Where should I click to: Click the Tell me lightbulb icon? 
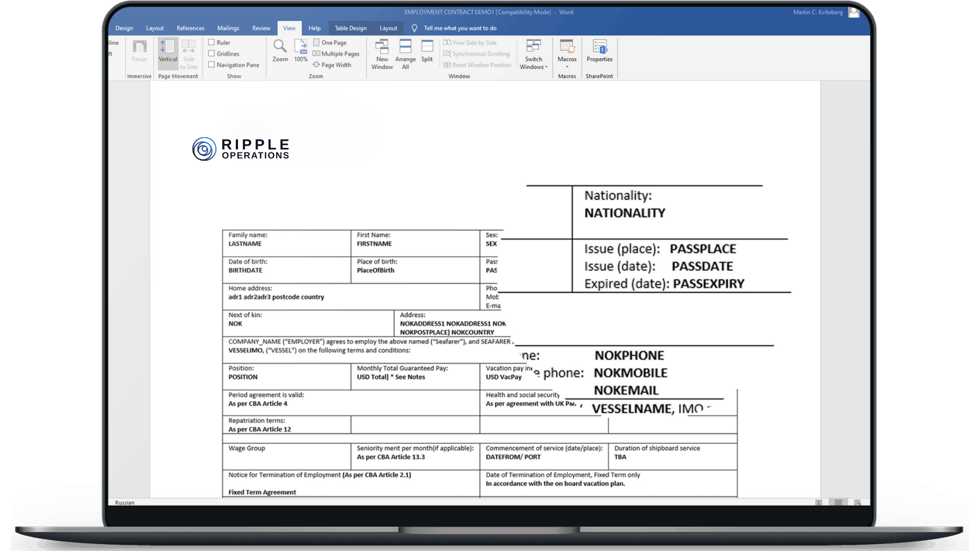tap(414, 28)
